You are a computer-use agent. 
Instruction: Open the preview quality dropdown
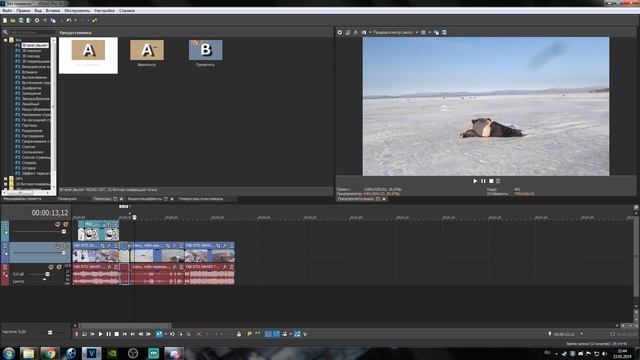417,32
